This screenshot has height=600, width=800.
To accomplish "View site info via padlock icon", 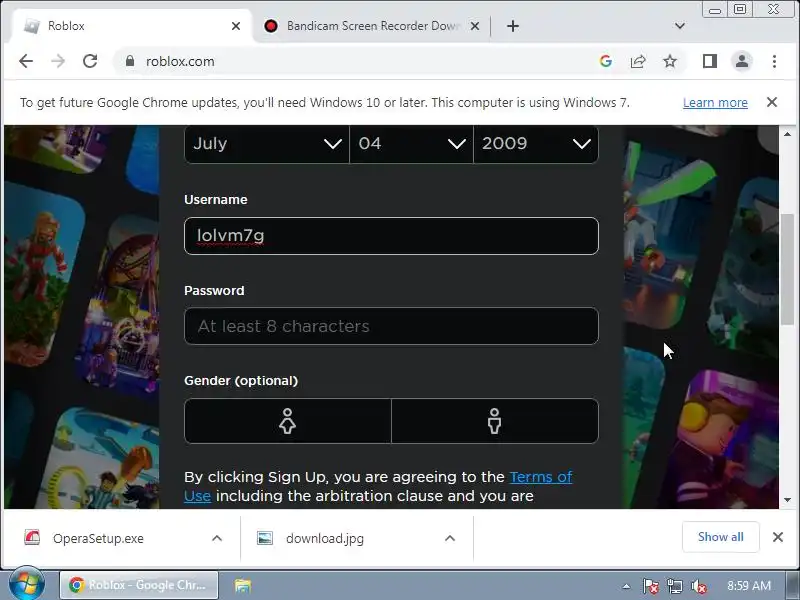I will [130, 61].
